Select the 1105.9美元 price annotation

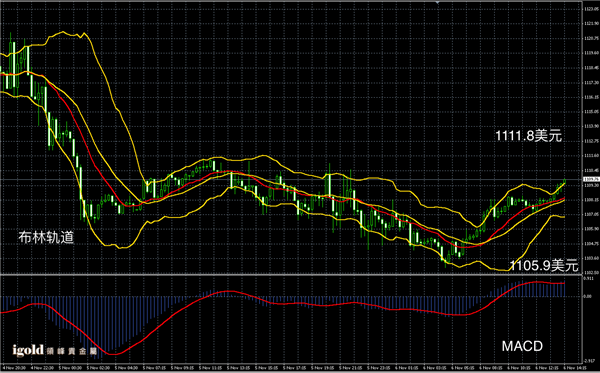pos(544,265)
